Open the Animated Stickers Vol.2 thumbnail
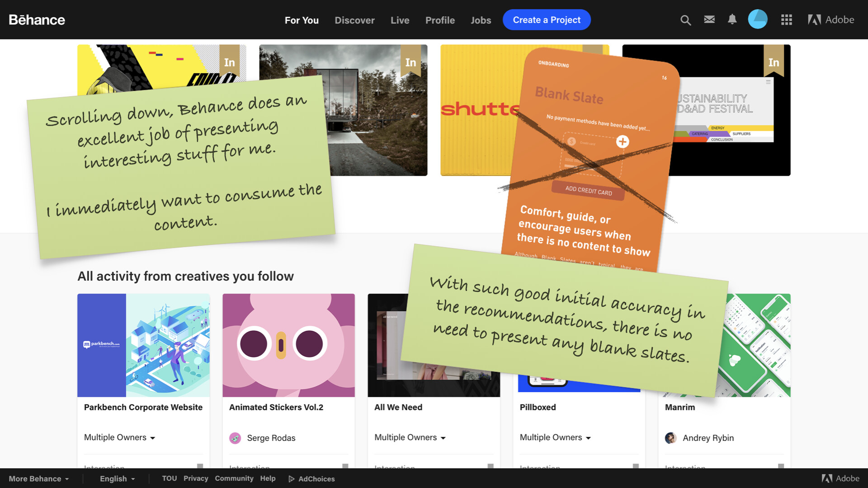 pyautogui.click(x=288, y=345)
